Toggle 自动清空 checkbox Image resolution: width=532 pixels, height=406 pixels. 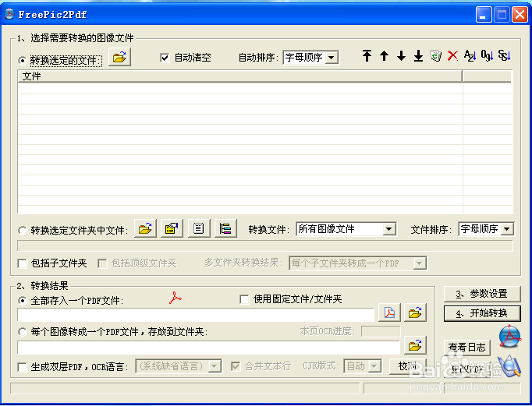pos(165,58)
